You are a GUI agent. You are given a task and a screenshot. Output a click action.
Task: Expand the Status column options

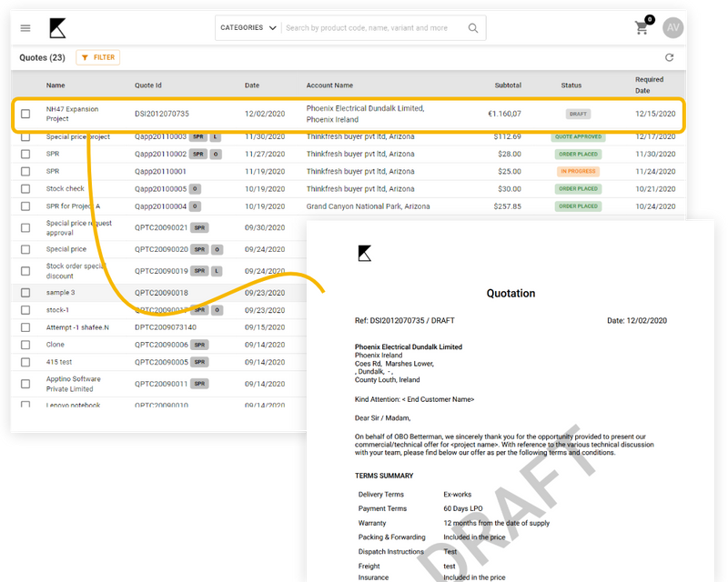(x=571, y=85)
